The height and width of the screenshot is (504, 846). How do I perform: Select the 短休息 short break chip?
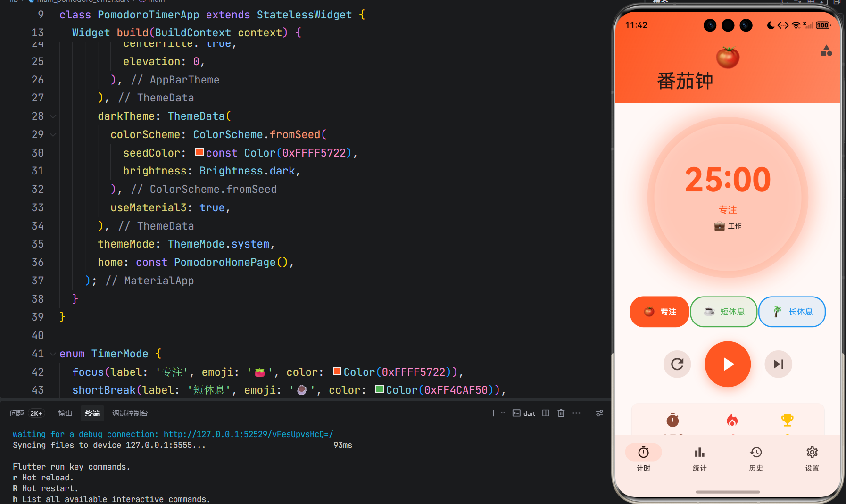(x=723, y=312)
